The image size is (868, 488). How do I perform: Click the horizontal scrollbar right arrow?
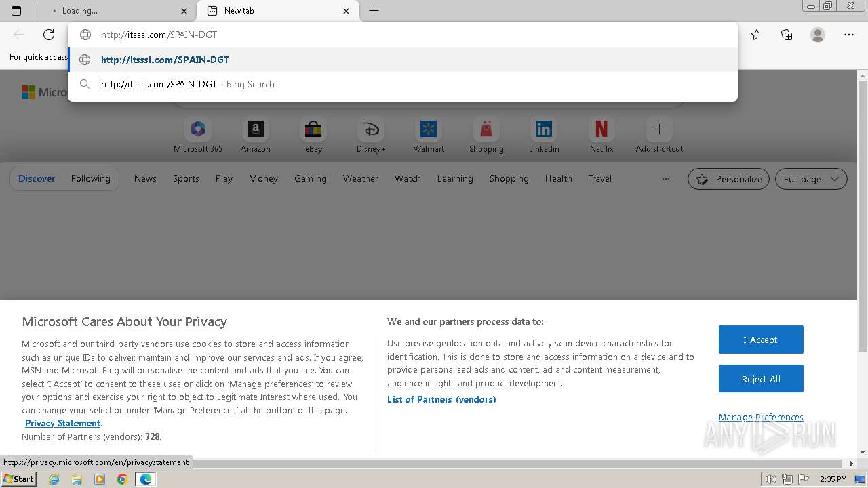coord(852,464)
